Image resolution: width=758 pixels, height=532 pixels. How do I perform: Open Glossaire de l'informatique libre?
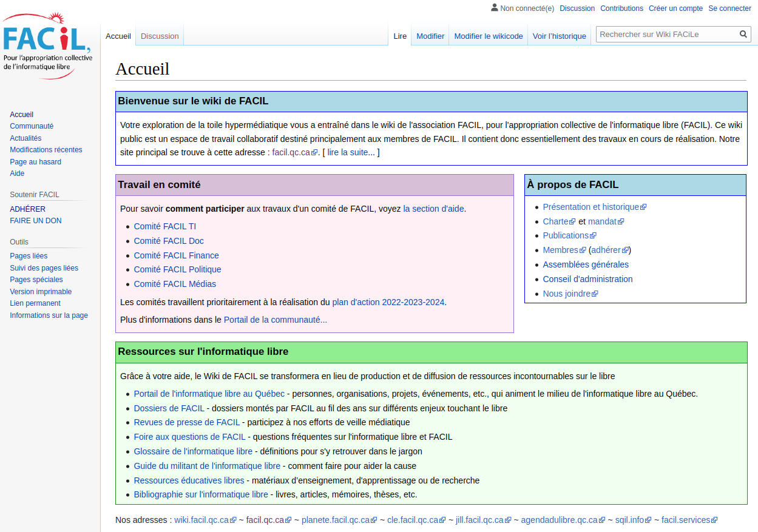click(193, 451)
